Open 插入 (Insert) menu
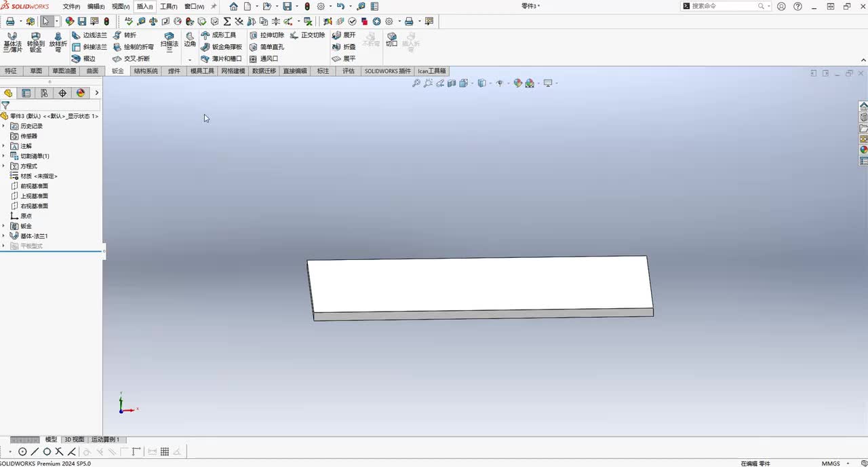Screen dimensions: 868x467 pos(145,6)
